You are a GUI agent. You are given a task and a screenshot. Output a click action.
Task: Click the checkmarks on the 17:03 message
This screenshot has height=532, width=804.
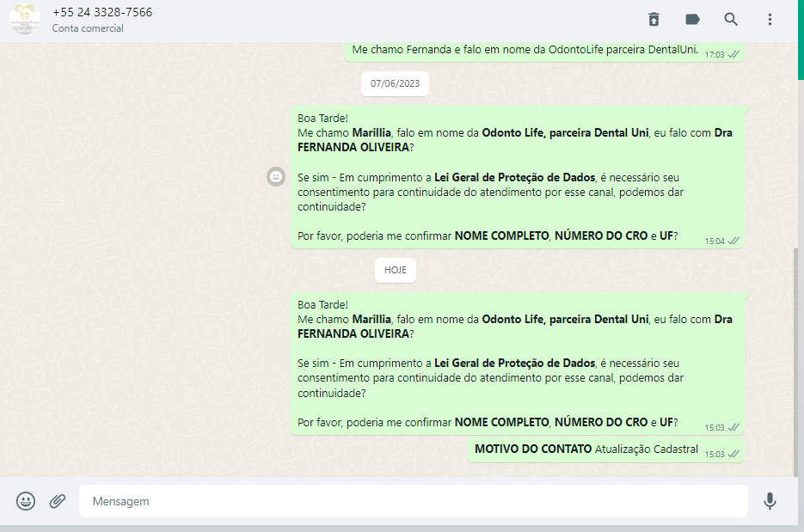click(733, 54)
